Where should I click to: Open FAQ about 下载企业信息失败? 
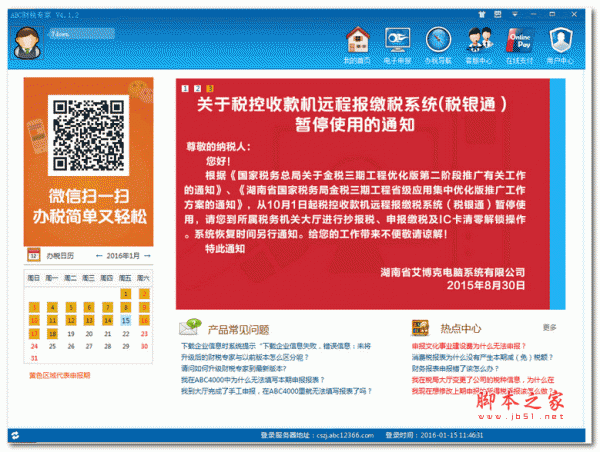coord(276,346)
